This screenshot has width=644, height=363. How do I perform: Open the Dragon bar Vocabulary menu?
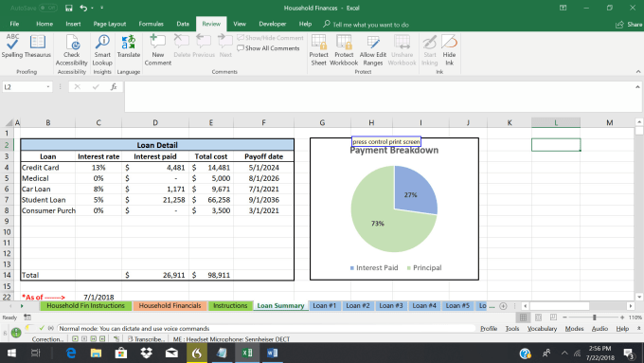point(542,329)
